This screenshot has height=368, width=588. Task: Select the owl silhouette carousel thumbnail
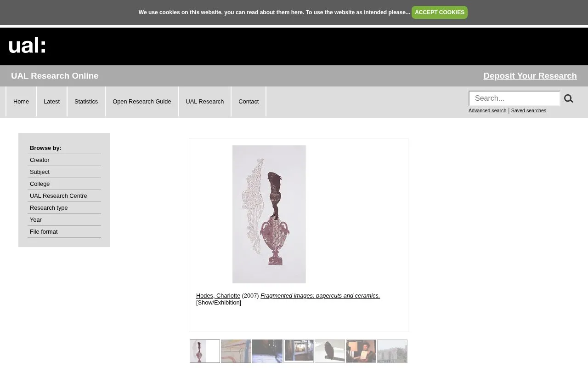[330, 351]
